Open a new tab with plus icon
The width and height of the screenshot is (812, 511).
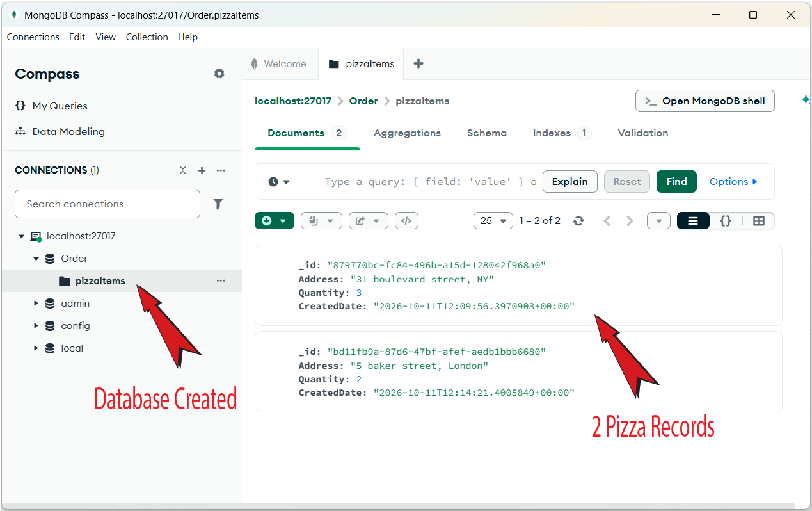click(418, 63)
